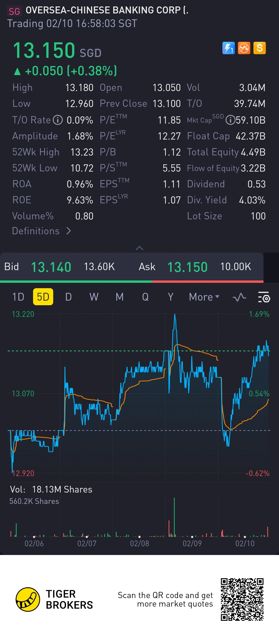Viewport: 279px width, 644px height.
Task: Tap the yellow dollar sign icon
Action: [260, 48]
